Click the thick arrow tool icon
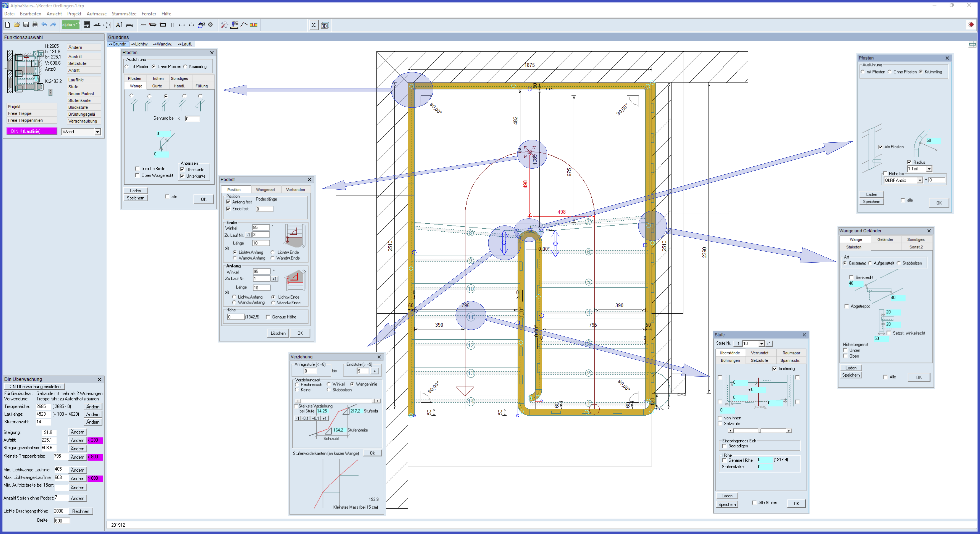The width and height of the screenshot is (980, 534). click(153, 25)
